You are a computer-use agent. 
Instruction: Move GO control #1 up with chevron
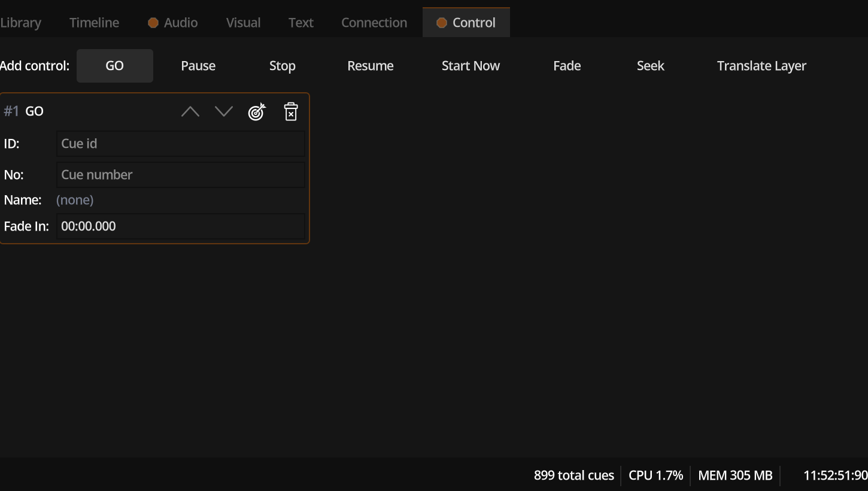point(190,111)
